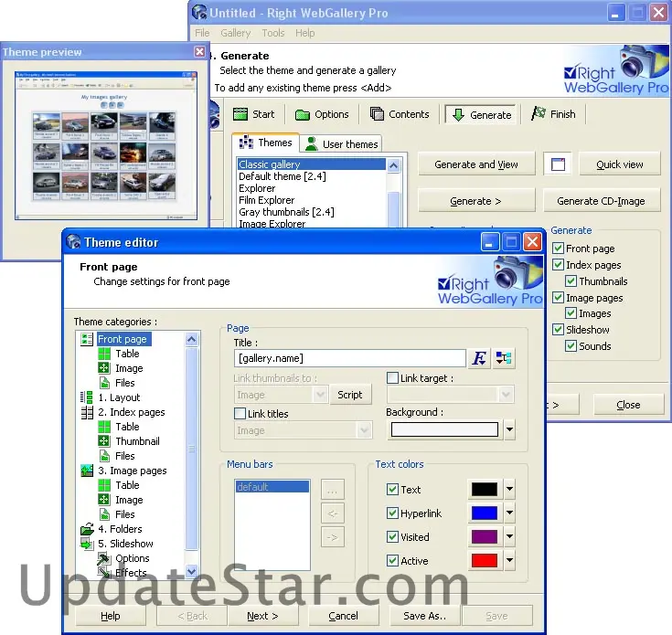Screen dimensions: 672x635
Task: Enable the Link titles checkbox
Action: 240,413
